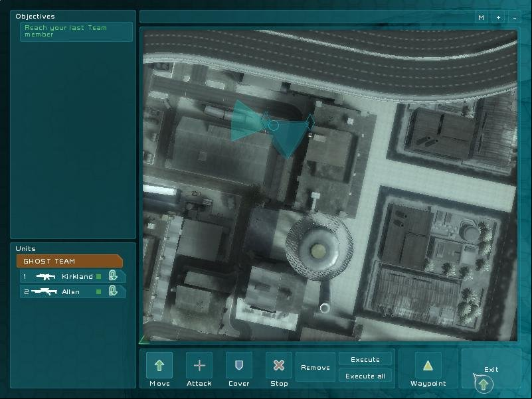Click Allen's sniper rifle weapon icon
This screenshot has height=399, width=532.
(44, 292)
